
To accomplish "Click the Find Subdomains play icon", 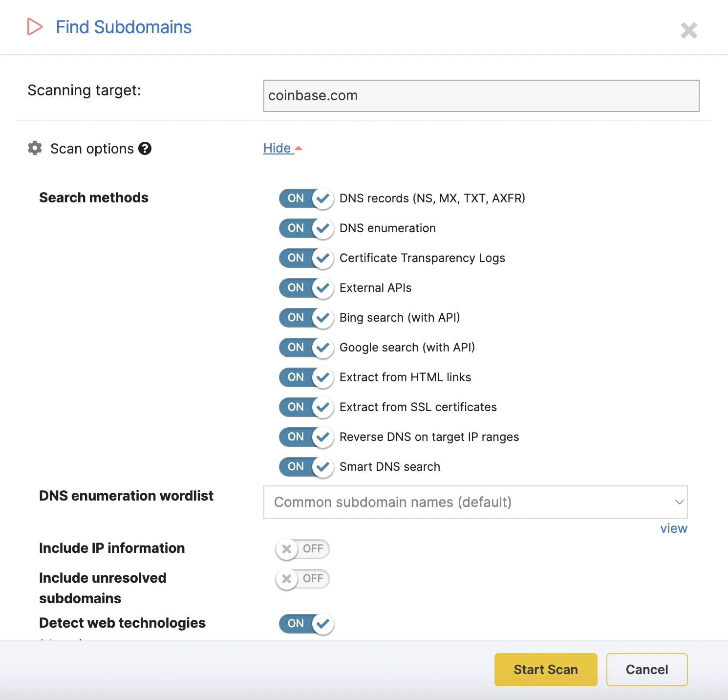I will 34,27.
